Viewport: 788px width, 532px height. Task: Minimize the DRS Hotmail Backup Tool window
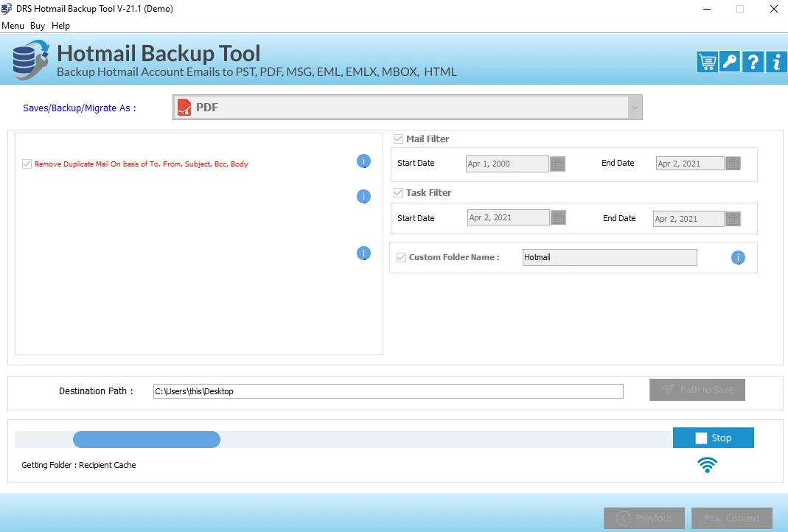(x=707, y=9)
